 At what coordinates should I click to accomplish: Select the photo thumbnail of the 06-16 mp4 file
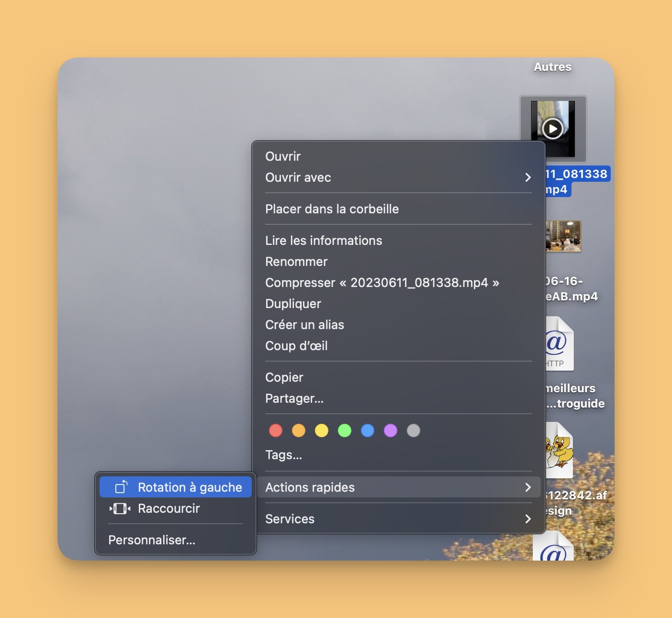[x=563, y=236]
